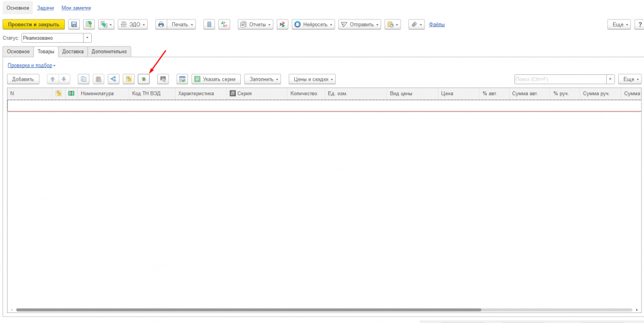Click Указать серии button
This screenshot has width=644, height=323.
pos(216,79)
